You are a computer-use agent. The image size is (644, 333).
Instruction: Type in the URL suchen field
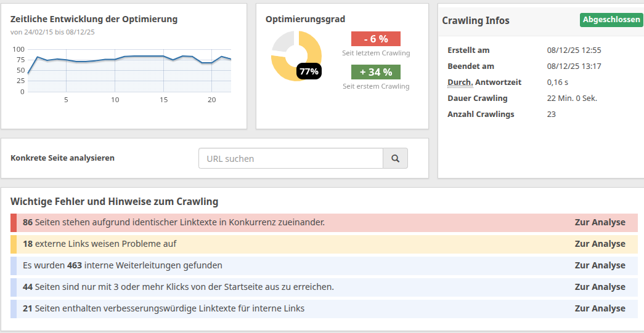pos(291,158)
